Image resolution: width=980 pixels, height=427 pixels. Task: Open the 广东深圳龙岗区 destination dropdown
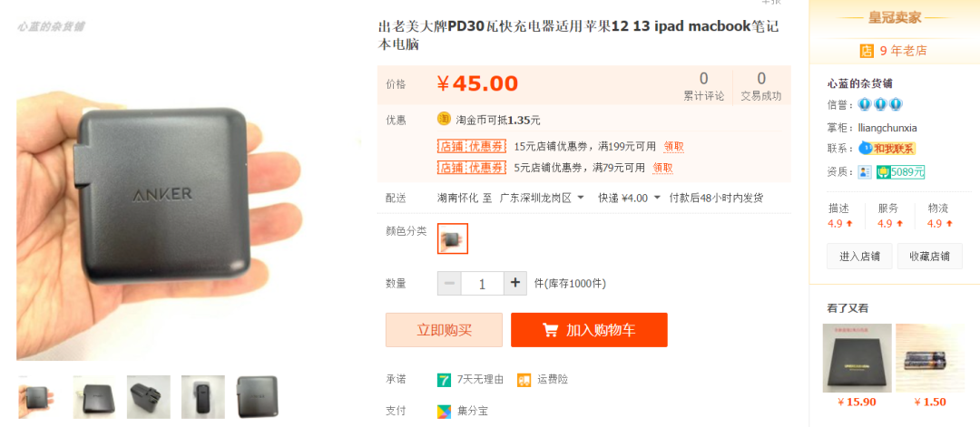click(542, 198)
